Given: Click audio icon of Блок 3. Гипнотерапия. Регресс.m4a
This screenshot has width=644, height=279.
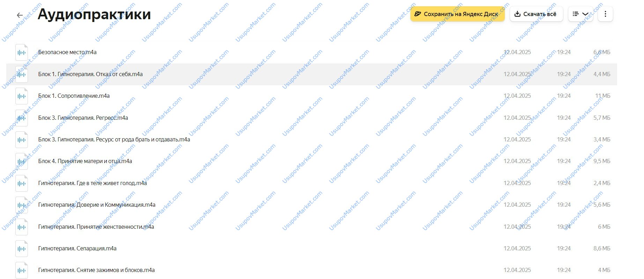Looking at the screenshot, I should coord(22,118).
